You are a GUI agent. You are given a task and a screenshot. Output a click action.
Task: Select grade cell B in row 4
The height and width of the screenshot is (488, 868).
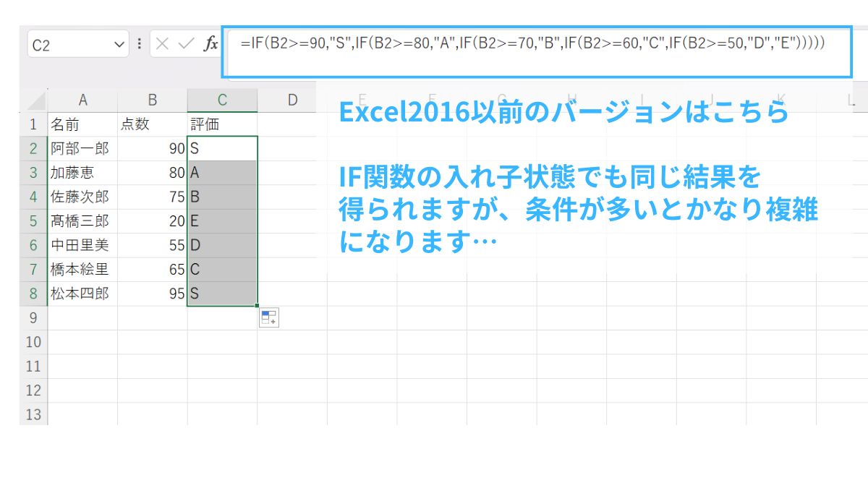(222, 197)
